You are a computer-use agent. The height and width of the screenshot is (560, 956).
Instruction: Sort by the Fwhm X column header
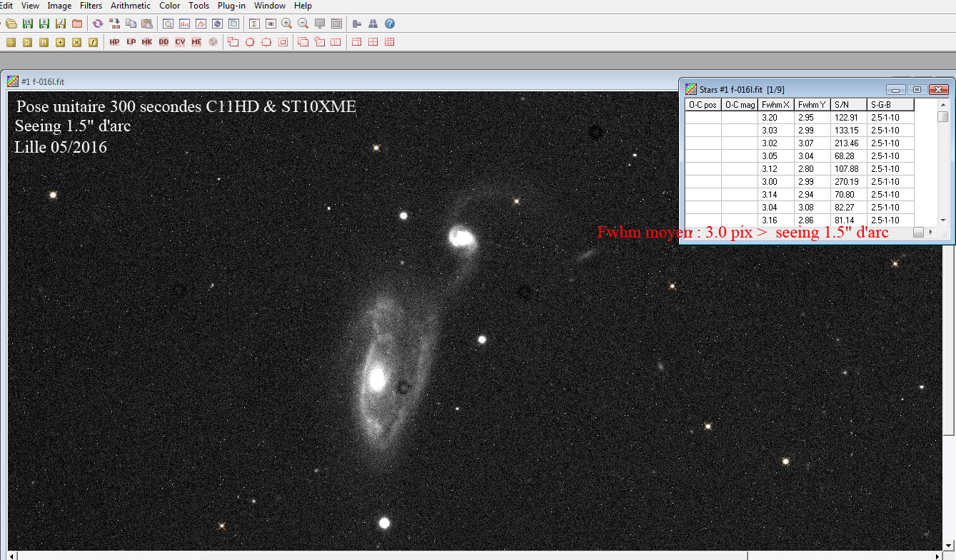[x=777, y=105]
